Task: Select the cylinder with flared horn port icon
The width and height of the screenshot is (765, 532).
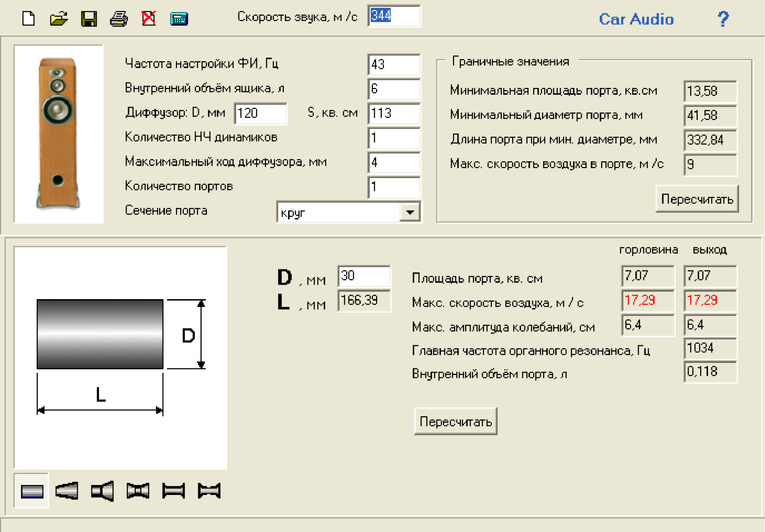Action: (103, 491)
